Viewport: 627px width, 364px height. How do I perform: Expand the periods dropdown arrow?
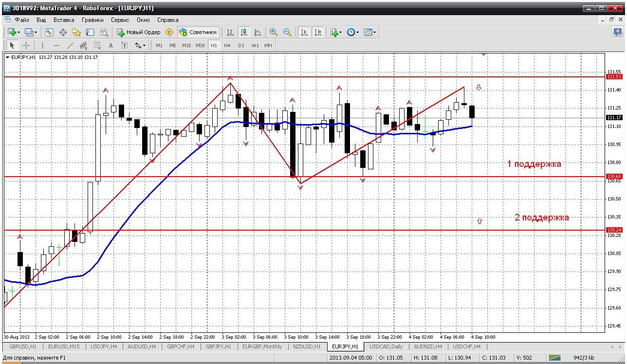357,32
